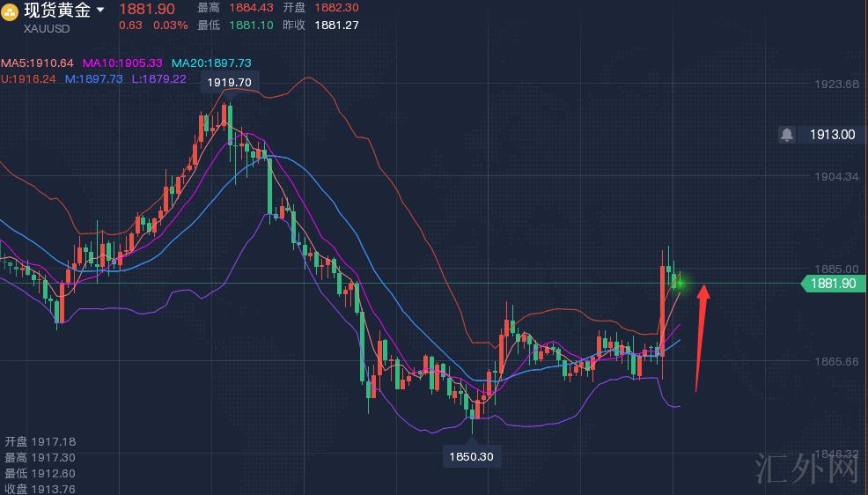
Task: Click the 1919.70 high price marker
Action: [231, 82]
